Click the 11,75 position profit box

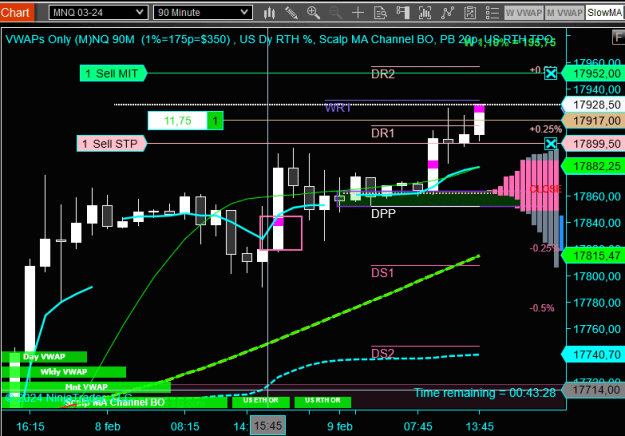[x=177, y=121]
